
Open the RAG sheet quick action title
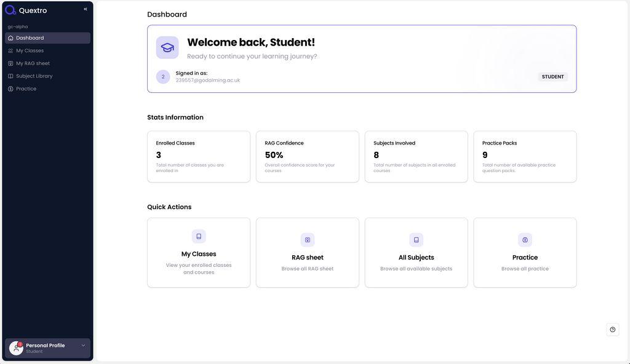(308, 258)
